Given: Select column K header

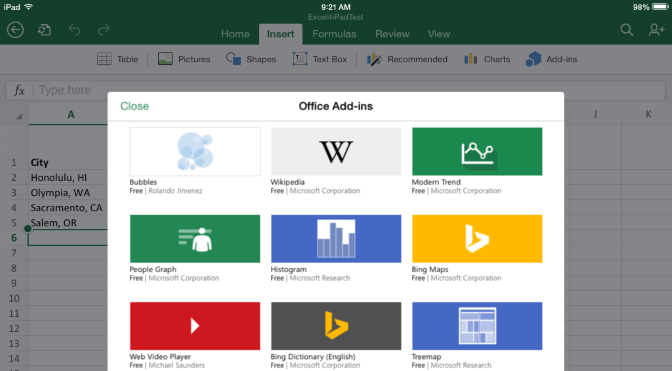Looking at the screenshot, I should pos(648,114).
